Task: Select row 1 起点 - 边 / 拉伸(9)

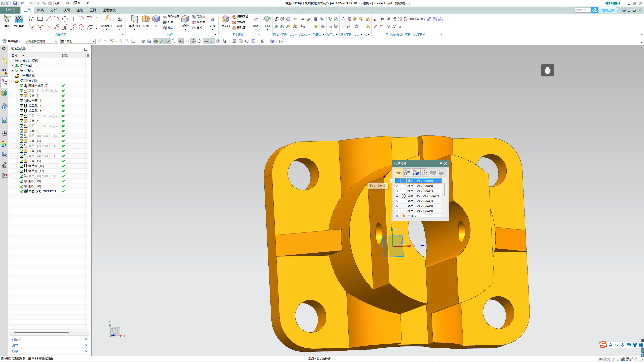Action: coord(418,181)
